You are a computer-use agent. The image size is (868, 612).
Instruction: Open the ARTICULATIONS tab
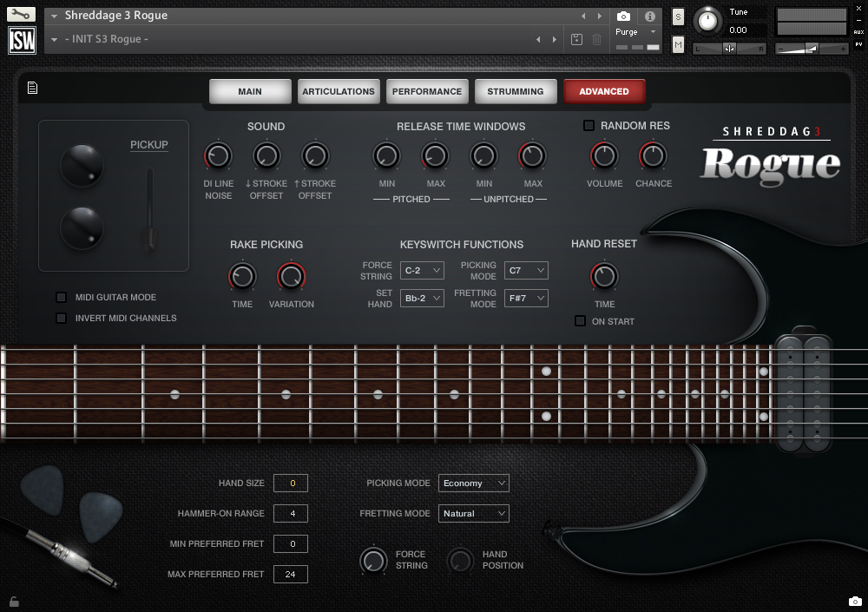pos(339,90)
